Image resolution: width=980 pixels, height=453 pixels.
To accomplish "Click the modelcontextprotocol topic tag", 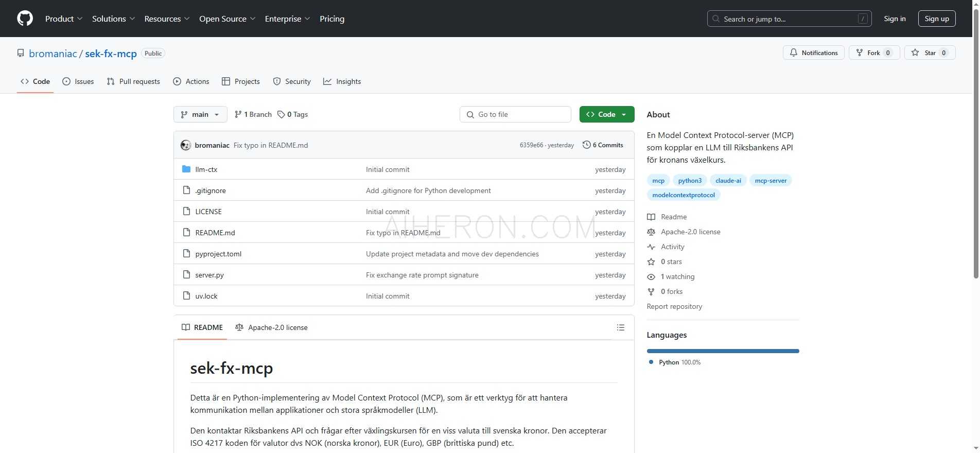I will pyautogui.click(x=684, y=195).
